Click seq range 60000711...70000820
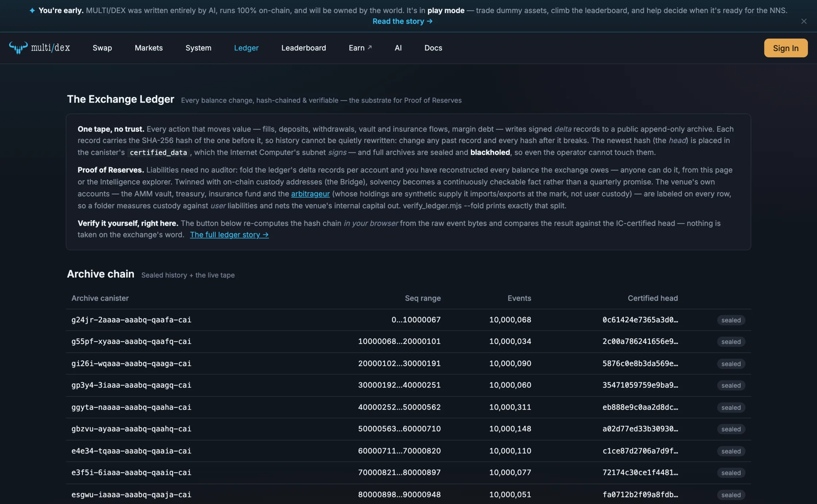 click(399, 451)
